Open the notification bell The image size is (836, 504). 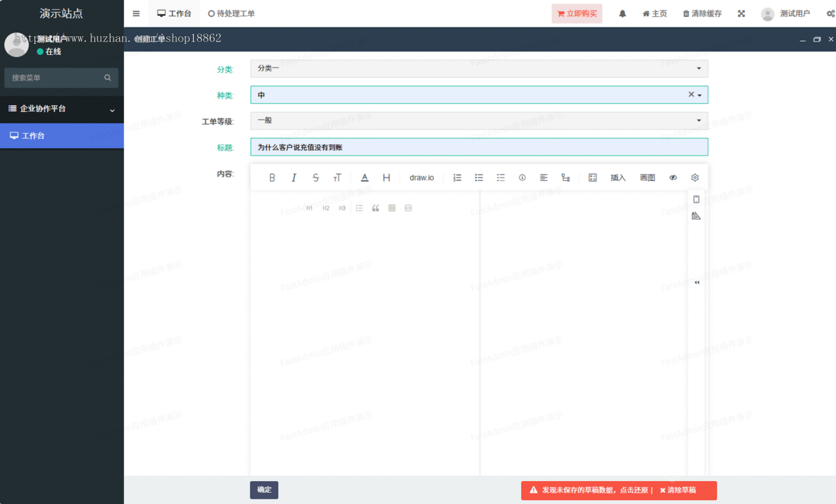622,13
